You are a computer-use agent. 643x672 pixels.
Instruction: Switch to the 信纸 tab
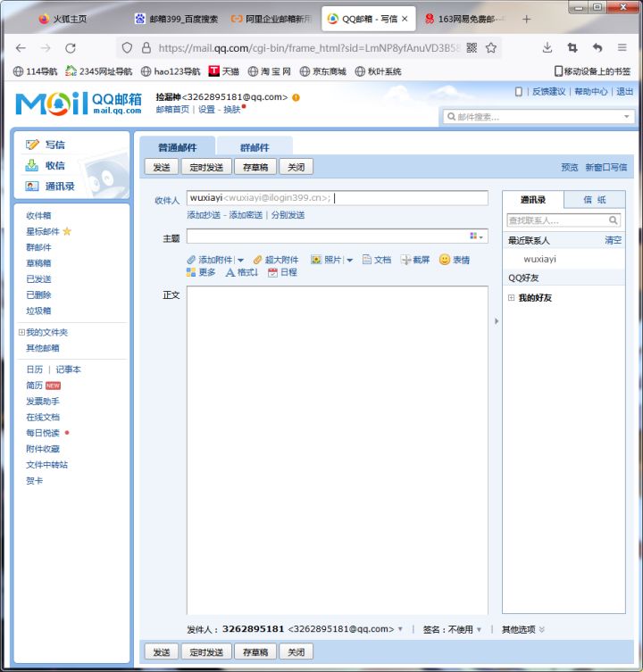tap(595, 200)
